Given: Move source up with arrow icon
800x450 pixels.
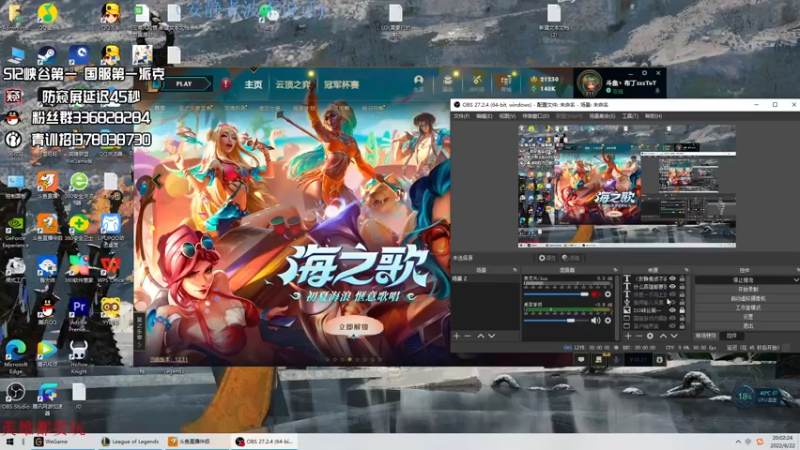Looking at the screenshot, I should click(x=663, y=336).
